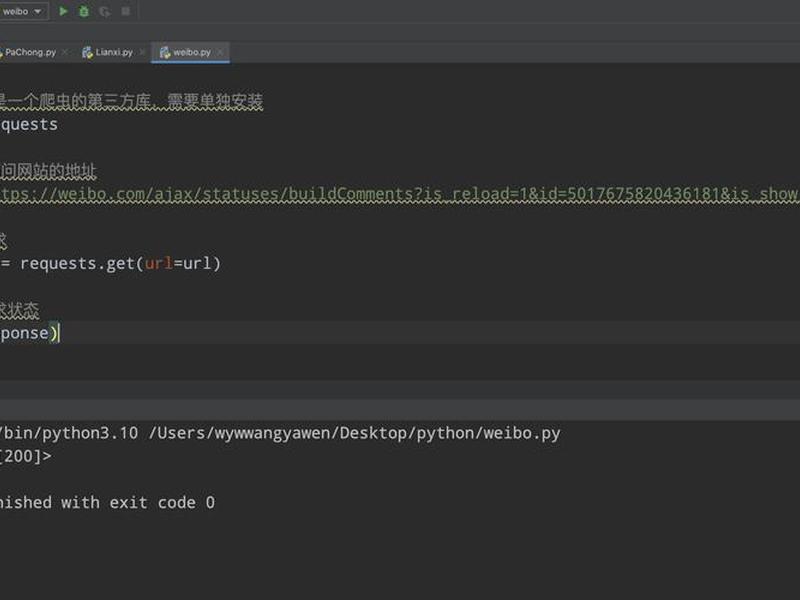Click the 'quests' import line text

(29, 124)
